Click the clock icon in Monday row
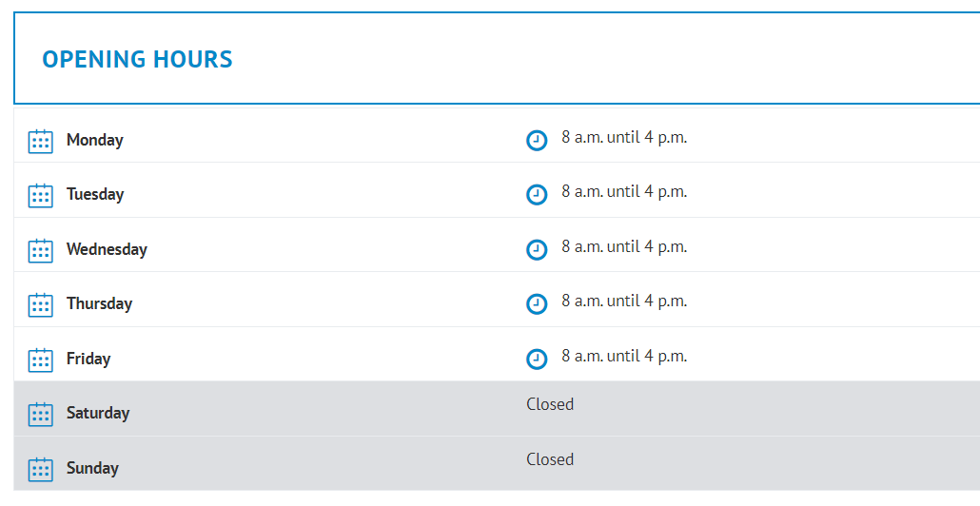 (x=537, y=141)
